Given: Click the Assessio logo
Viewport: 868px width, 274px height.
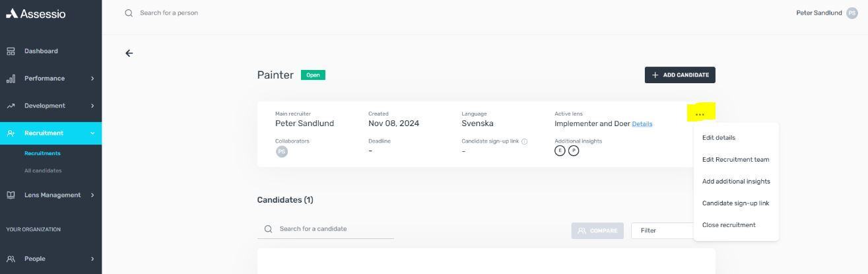Looking at the screenshot, I should tap(36, 13).
